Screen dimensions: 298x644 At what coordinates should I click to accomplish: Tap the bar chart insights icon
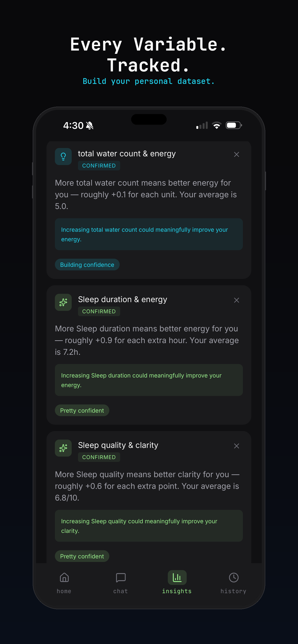pos(177,578)
